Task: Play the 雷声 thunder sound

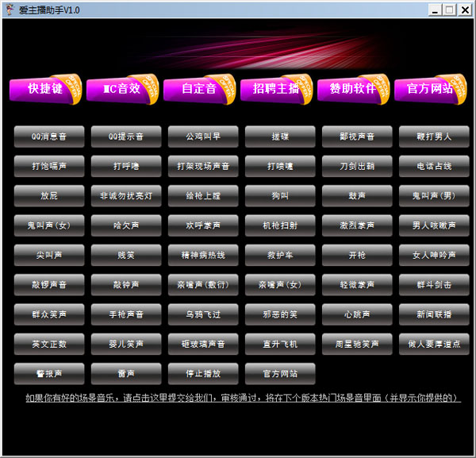Action: point(126,374)
